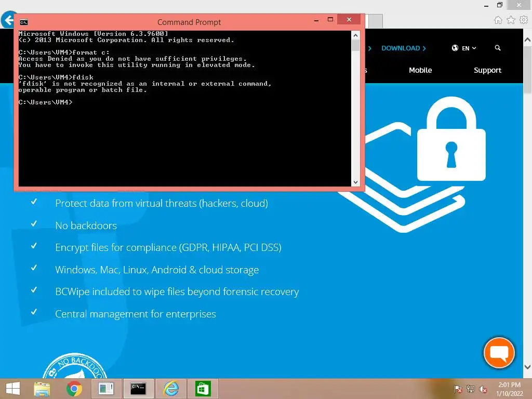Switch to Command Prompt taskbar icon
Image resolution: width=532 pixels, height=399 pixels.
pyautogui.click(x=138, y=389)
